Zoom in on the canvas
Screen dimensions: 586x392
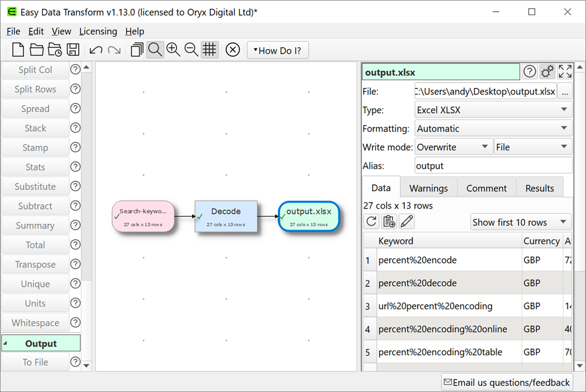pos(173,49)
